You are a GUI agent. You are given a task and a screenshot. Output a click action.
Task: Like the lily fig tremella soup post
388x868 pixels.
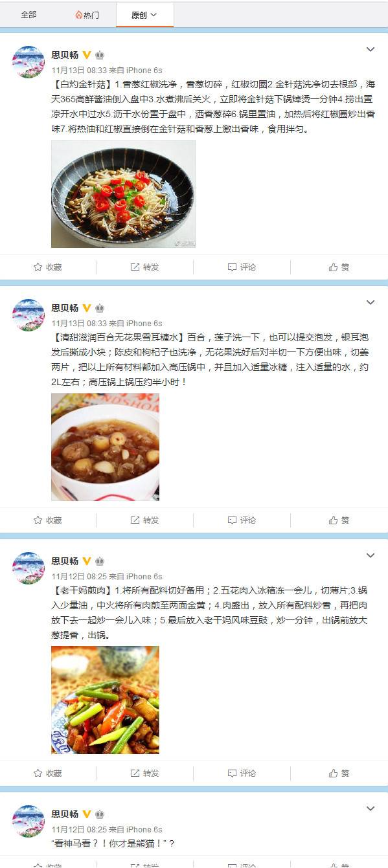[x=339, y=520]
